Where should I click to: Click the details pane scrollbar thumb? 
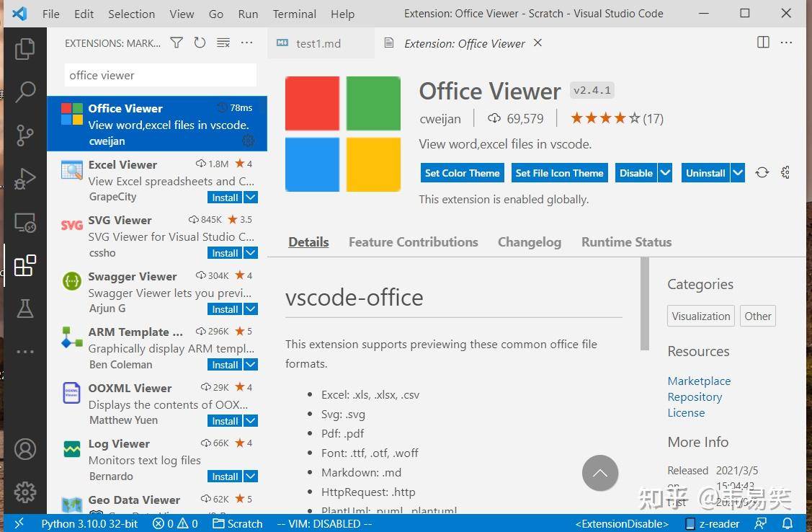pyautogui.click(x=645, y=304)
